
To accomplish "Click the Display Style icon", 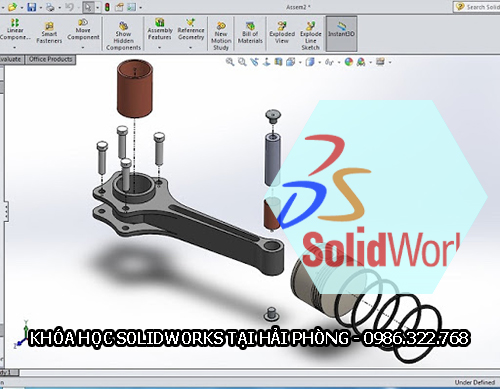I will point(310,62).
